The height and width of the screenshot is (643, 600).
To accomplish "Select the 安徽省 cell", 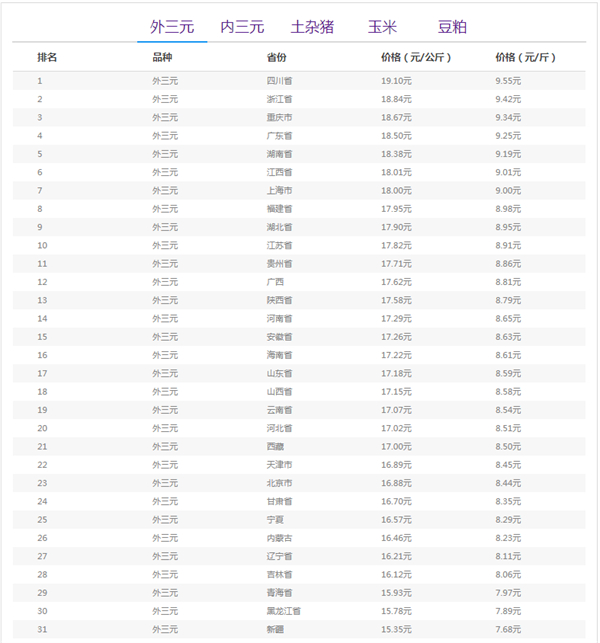I will pyautogui.click(x=279, y=337).
